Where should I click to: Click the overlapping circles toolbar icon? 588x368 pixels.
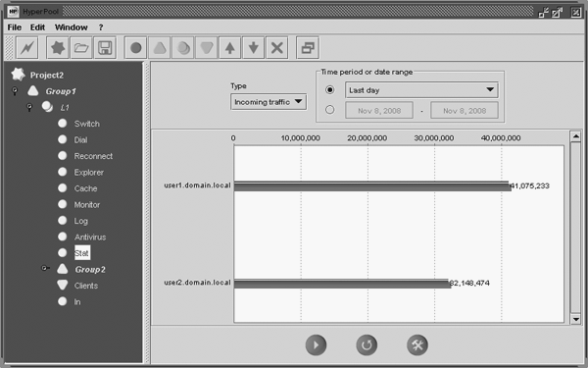tap(183, 48)
